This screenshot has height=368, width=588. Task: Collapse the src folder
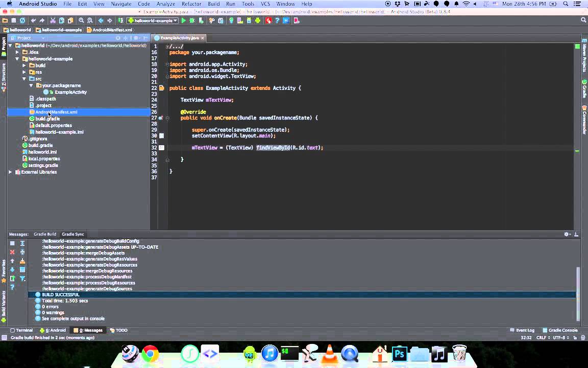click(24, 79)
